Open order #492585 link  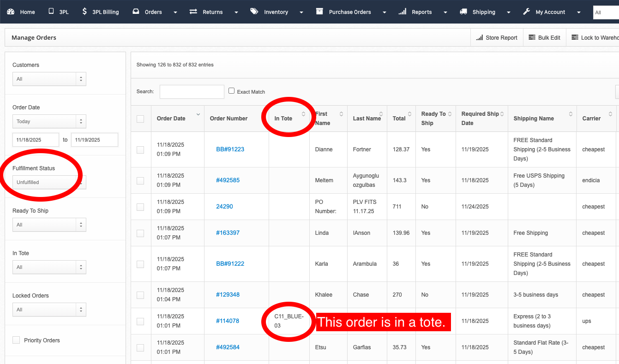point(228,180)
